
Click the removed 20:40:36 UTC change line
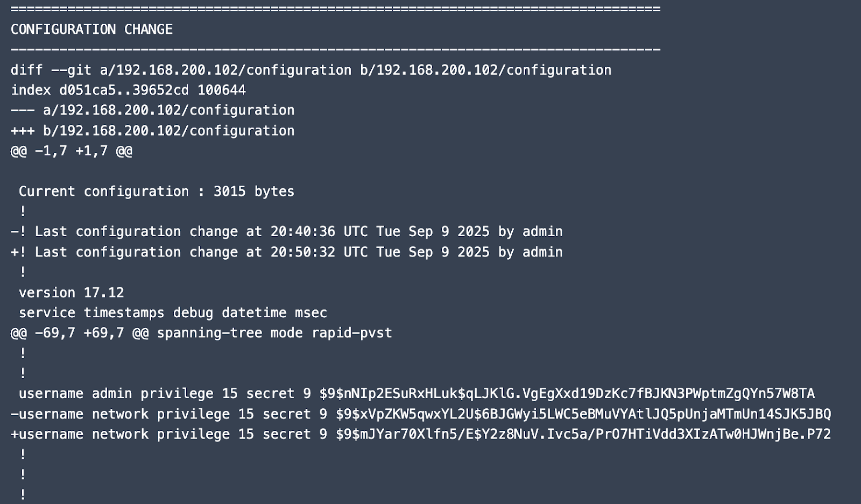click(x=286, y=232)
